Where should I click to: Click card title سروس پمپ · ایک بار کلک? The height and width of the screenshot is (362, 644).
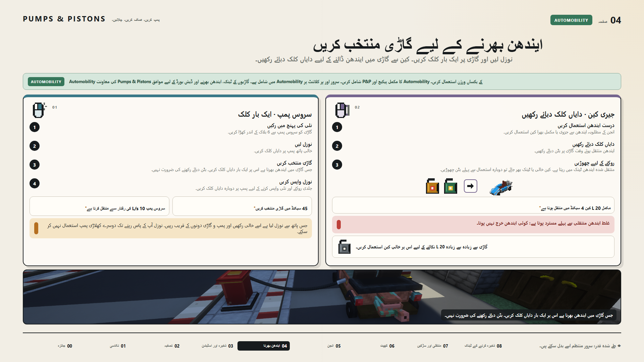(275, 115)
